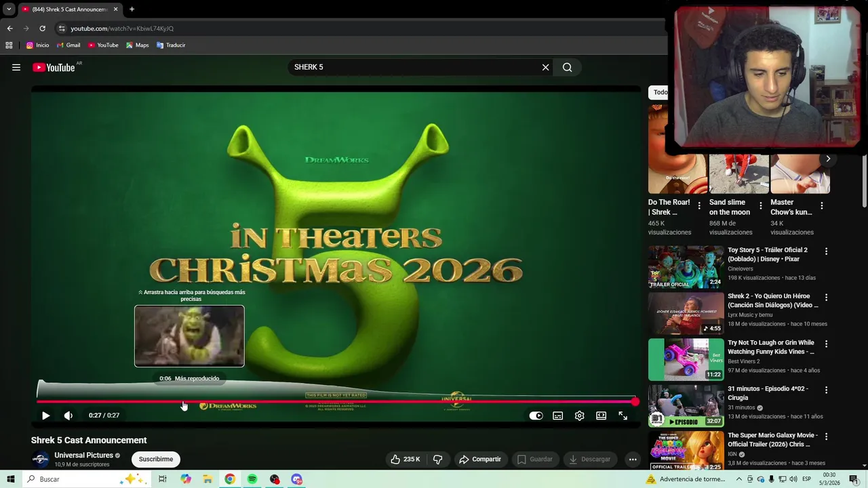Show hidden system tray icons chevron
Viewport: 868px width, 488px height.
point(738,479)
